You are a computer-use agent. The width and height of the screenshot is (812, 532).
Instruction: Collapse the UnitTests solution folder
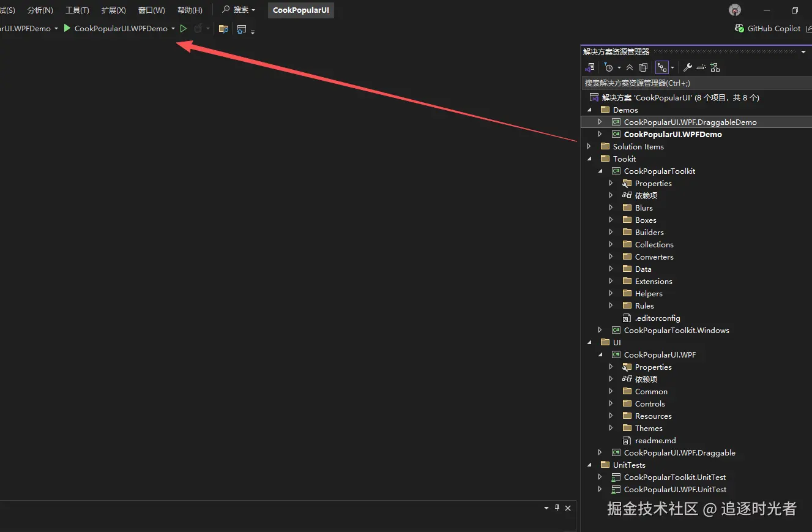click(590, 465)
